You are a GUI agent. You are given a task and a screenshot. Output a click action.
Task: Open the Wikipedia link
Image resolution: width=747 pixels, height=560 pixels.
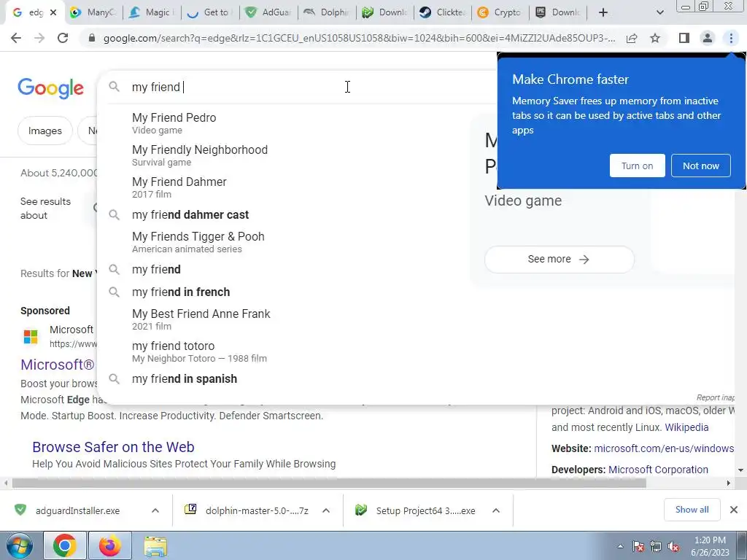coord(686,427)
